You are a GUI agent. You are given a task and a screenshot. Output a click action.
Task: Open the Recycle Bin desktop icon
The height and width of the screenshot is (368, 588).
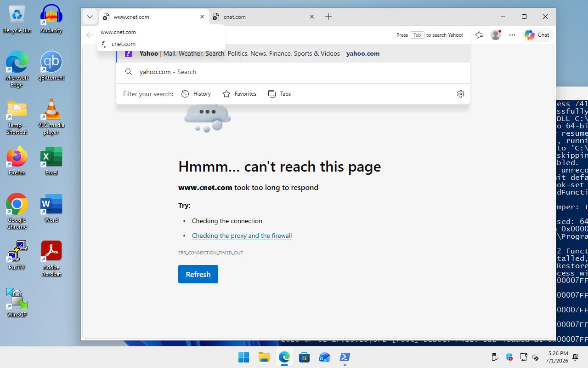point(17,19)
